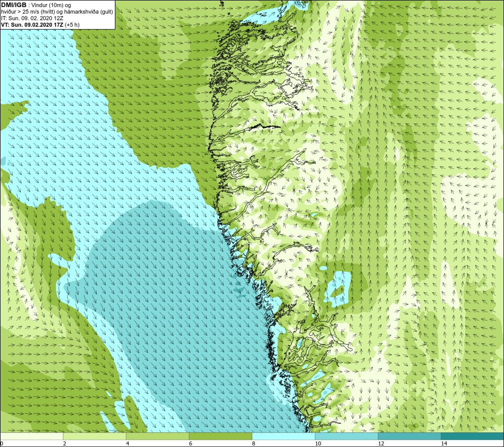Click the light green 2–4 m/s legend swatch
The height and width of the screenshot is (447, 504).
point(95,436)
